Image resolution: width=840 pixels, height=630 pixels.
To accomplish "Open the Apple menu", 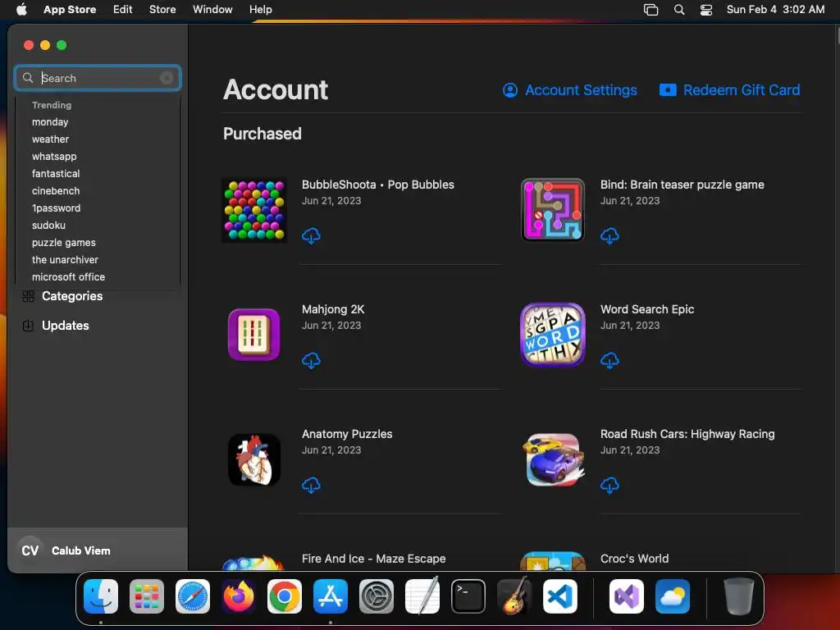I will tap(21, 10).
